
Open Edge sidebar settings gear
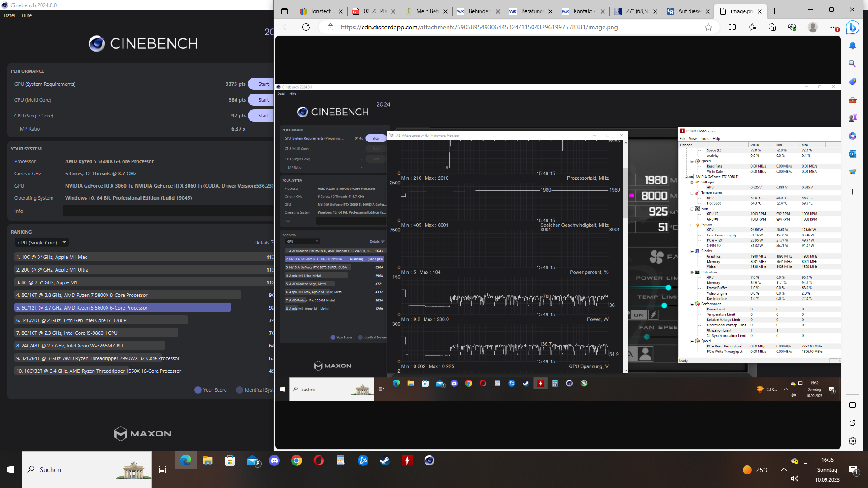852,441
